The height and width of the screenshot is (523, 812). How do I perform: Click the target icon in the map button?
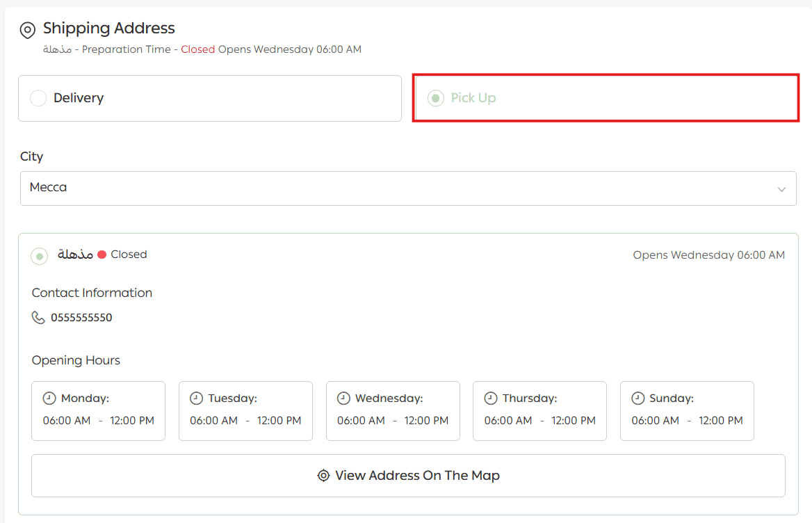pos(323,476)
